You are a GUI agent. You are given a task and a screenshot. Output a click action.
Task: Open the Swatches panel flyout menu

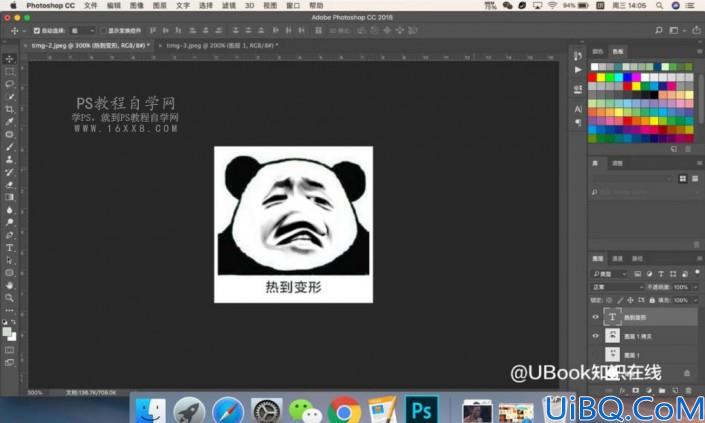pyautogui.click(x=699, y=51)
